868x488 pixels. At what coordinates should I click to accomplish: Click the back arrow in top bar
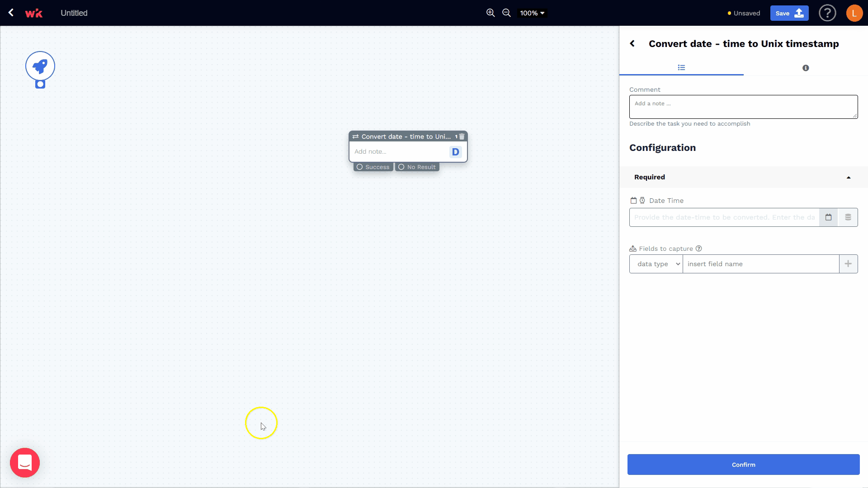[x=11, y=13]
